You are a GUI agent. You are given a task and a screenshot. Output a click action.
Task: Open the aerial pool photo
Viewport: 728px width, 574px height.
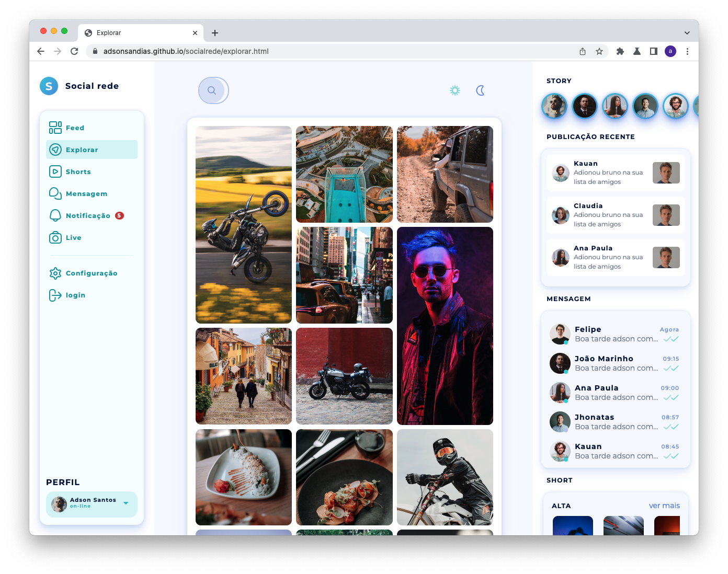pyautogui.click(x=344, y=174)
